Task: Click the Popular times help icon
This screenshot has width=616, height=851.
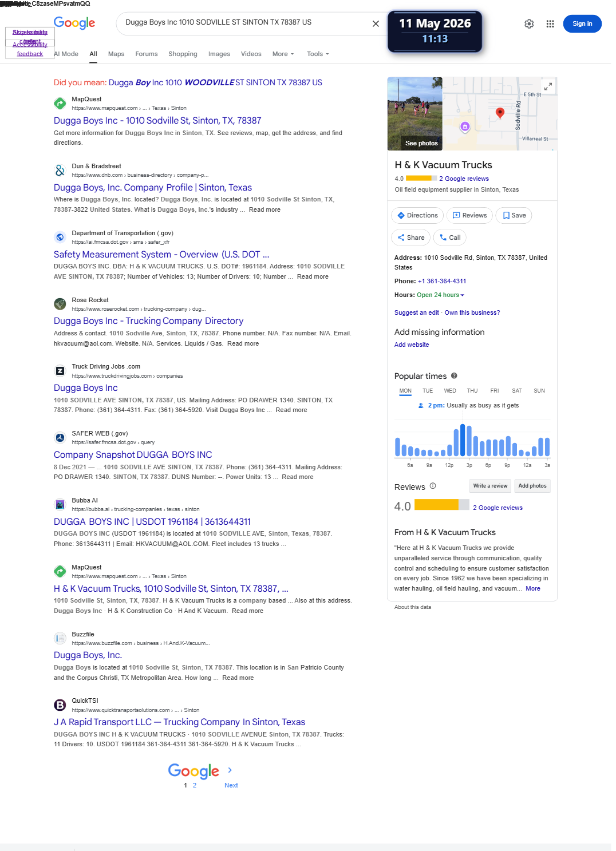Action: tap(454, 376)
